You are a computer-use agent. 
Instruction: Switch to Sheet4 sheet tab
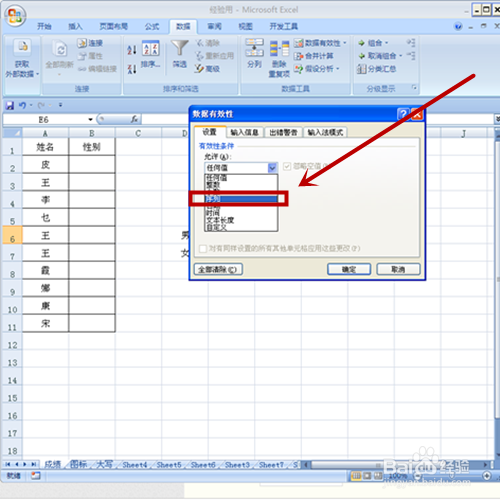tap(134, 465)
